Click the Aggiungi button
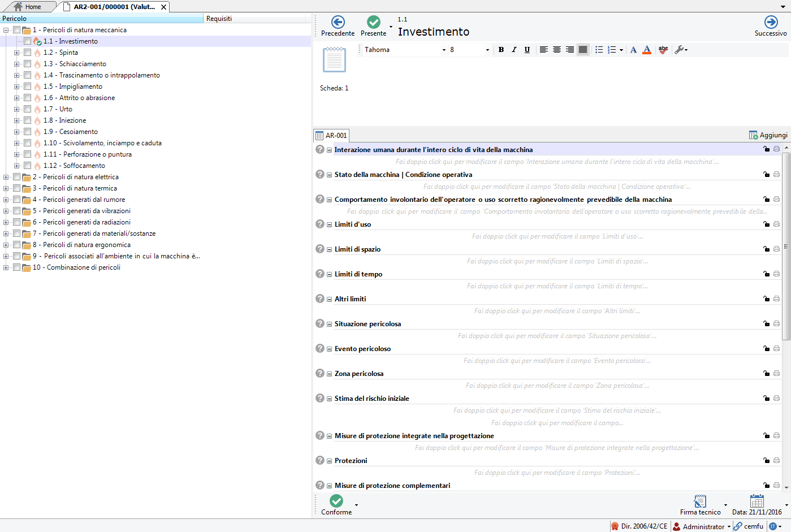The image size is (791, 532). tap(768, 135)
